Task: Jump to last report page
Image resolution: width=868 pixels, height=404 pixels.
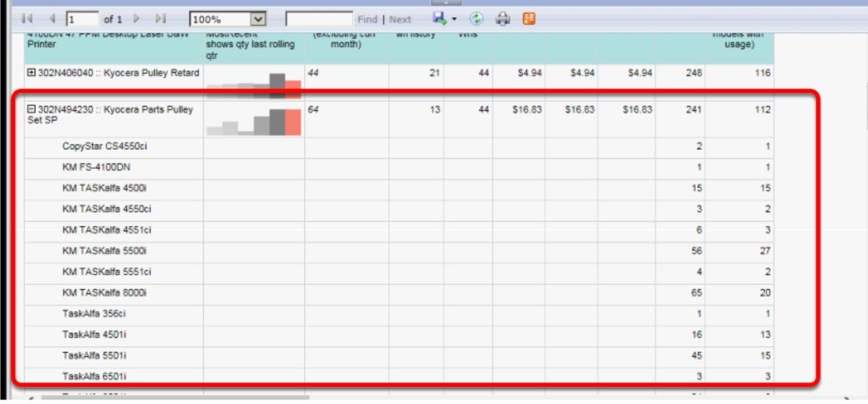Action: (x=161, y=18)
